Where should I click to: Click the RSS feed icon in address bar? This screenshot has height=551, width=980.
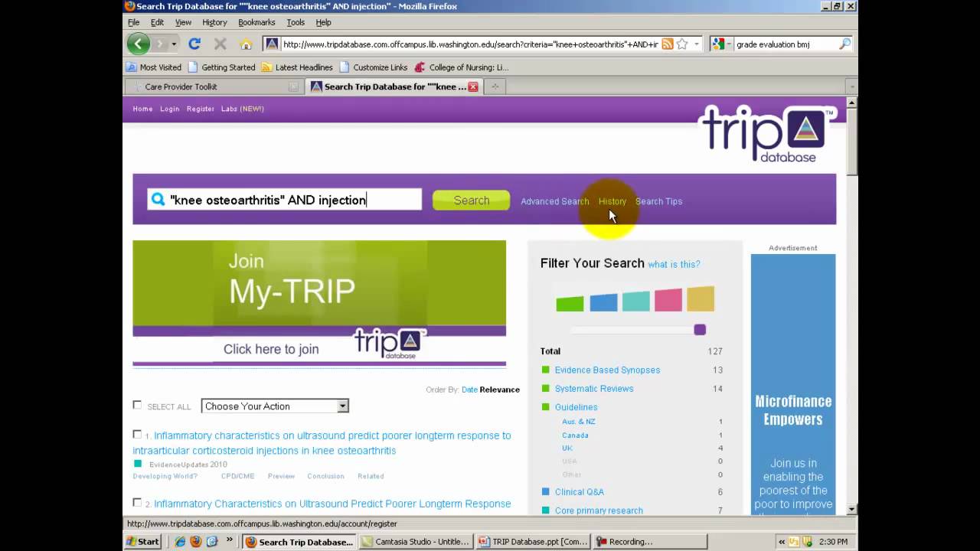pos(668,44)
